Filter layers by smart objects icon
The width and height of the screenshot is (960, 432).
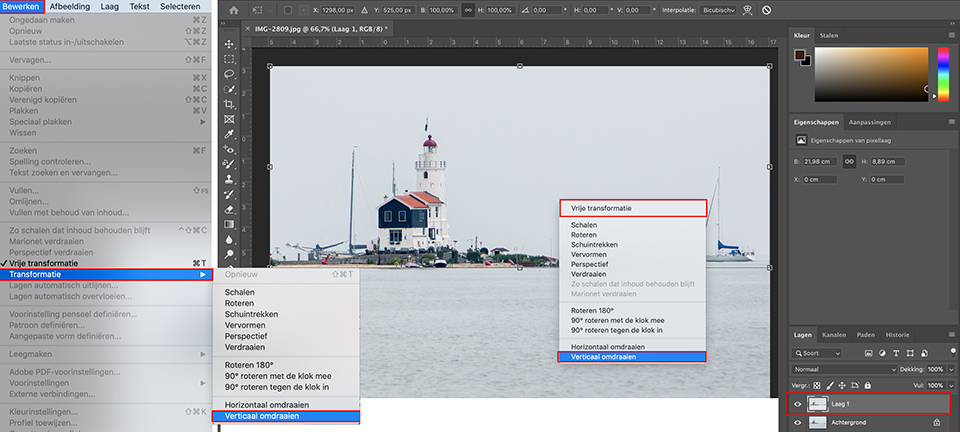(x=924, y=353)
